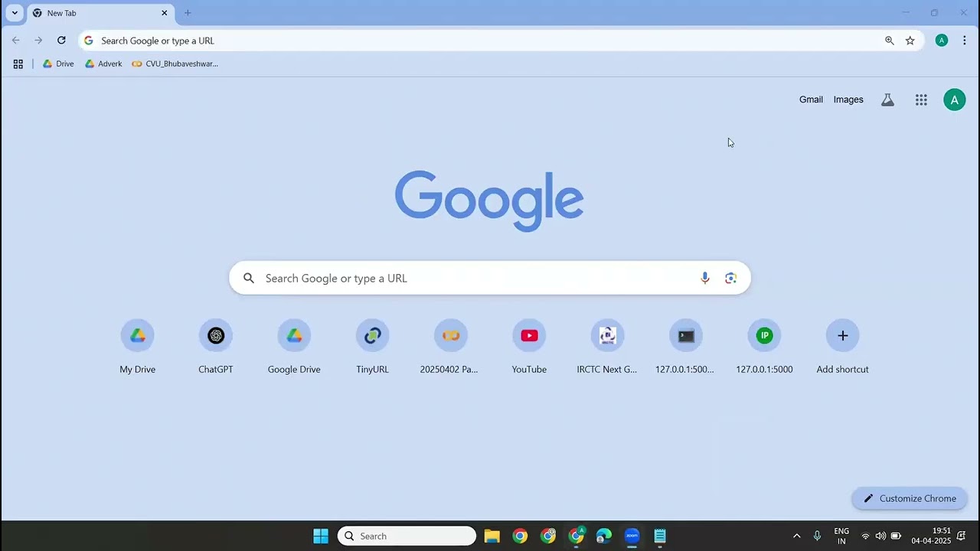The image size is (980, 551).
Task: Select the New Tab tab
Action: 100,13
